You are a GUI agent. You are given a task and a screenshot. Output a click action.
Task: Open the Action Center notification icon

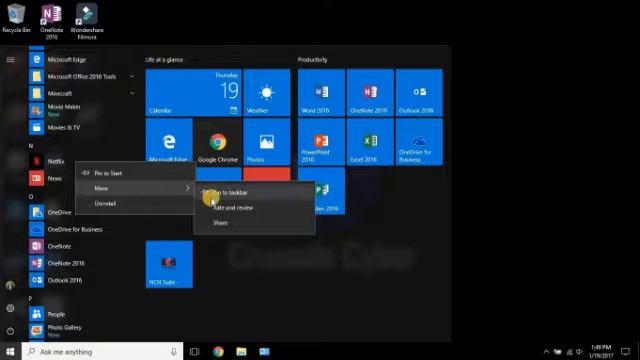coord(625,351)
